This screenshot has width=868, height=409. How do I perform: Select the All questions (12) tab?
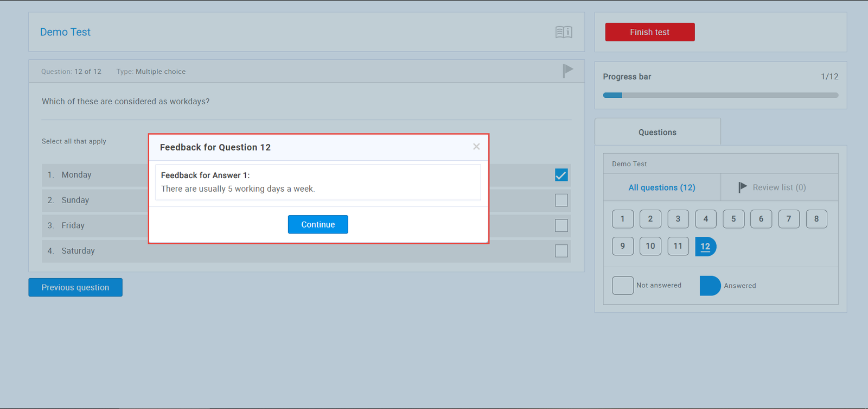point(661,187)
